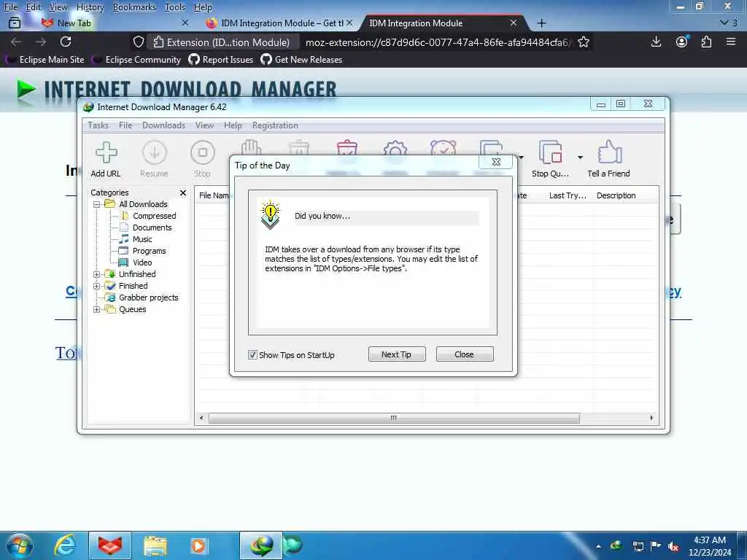Screen dimensions: 747x560
Task: Close Tip of the Day with X
Action: (x=496, y=162)
